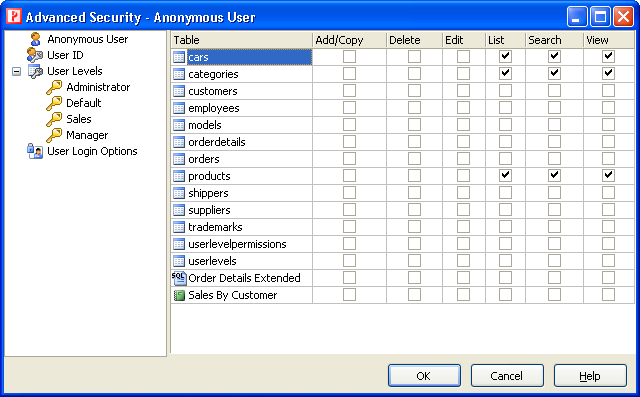Click the userlevelpermissions table icon
Screen dimensions: 640x397
(x=179, y=244)
